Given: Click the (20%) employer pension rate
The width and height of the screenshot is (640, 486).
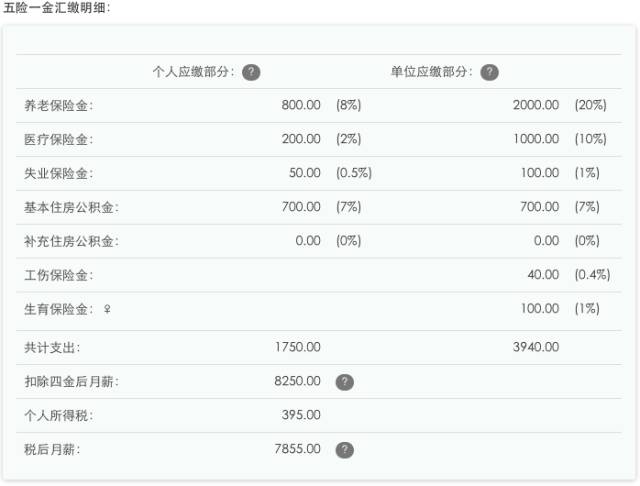Looking at the screenshot, I should click(591, 105).
